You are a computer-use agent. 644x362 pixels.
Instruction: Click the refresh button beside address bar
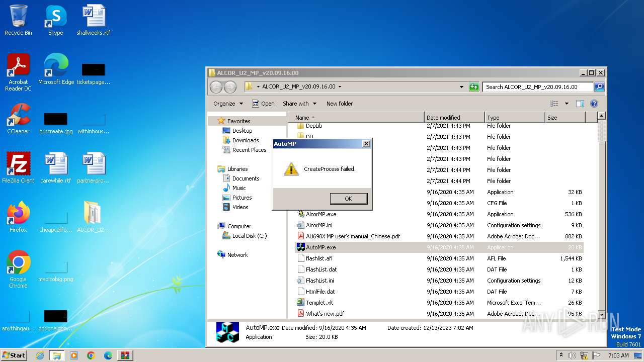point(473,87)
